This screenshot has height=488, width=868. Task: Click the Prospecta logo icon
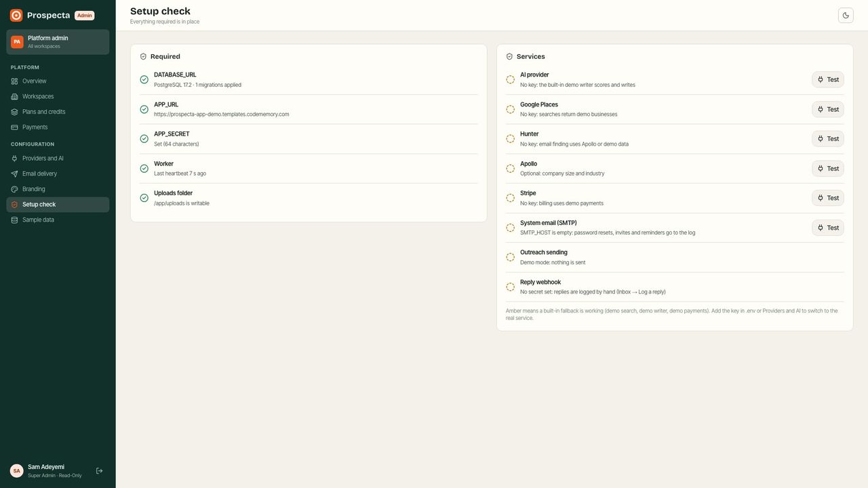(16, 15)
